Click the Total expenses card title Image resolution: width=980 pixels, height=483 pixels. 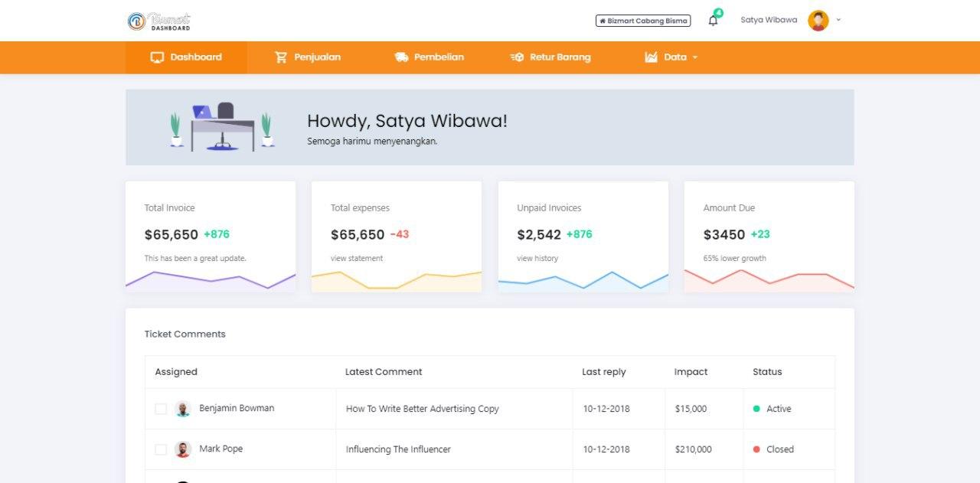[x=360, y=207]
